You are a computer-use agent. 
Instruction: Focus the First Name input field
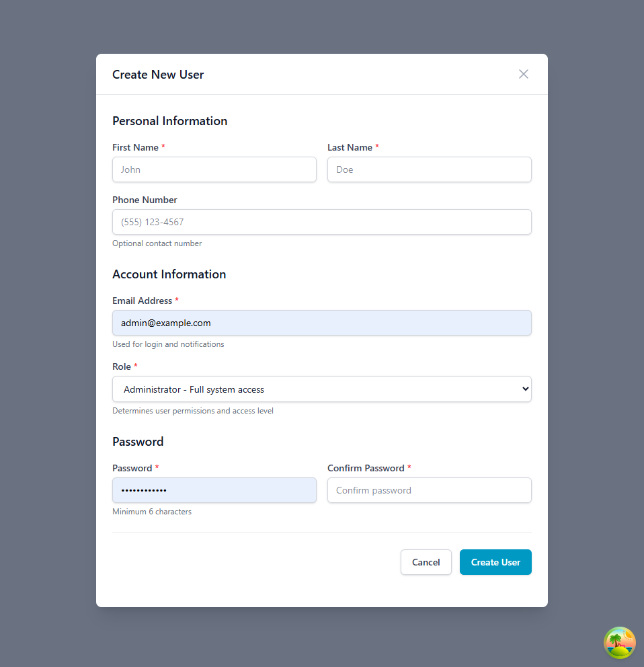214,169
